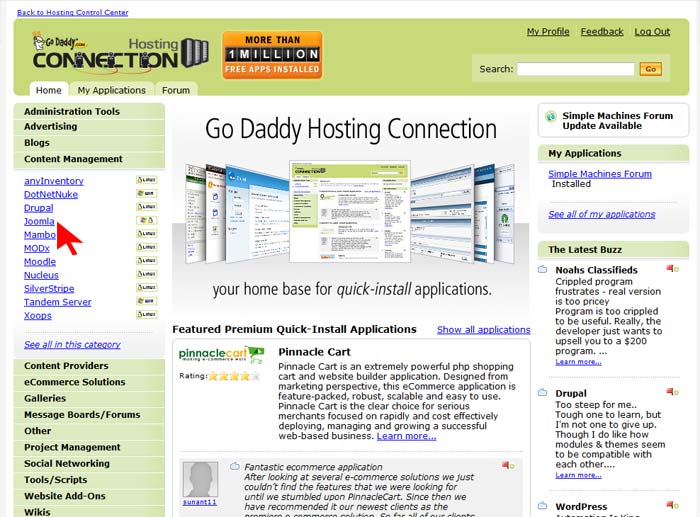Collapse the Content Management category

89,159
